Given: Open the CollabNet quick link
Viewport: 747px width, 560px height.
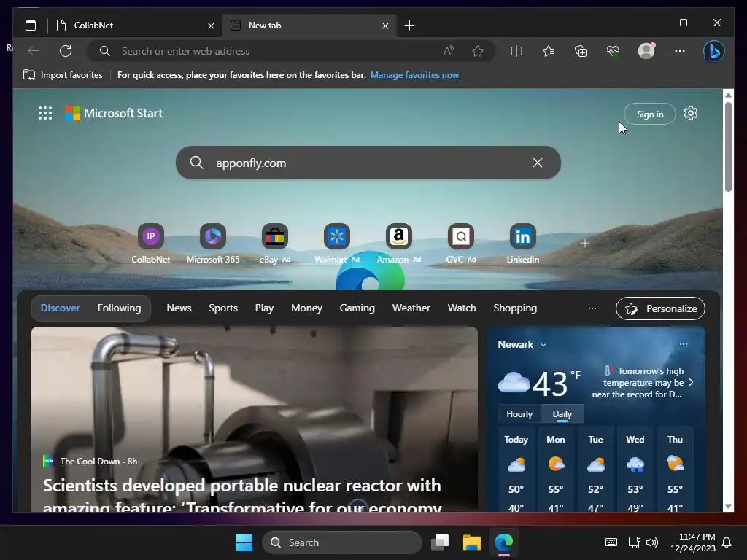Looking at the screenshot, I should [x=150, y=243].
